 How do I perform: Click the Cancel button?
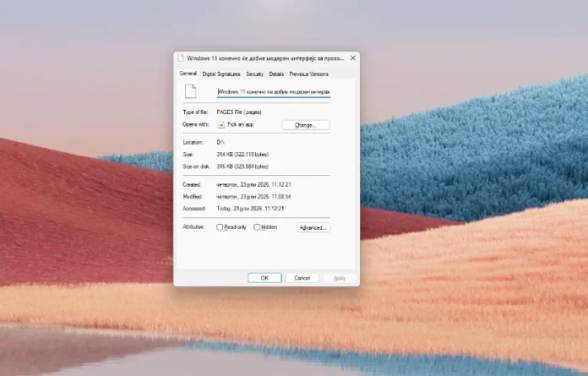(x=302, y=278)
